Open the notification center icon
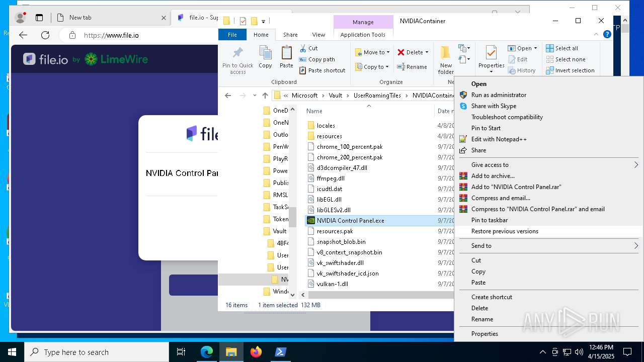 [x=627, y=352]
